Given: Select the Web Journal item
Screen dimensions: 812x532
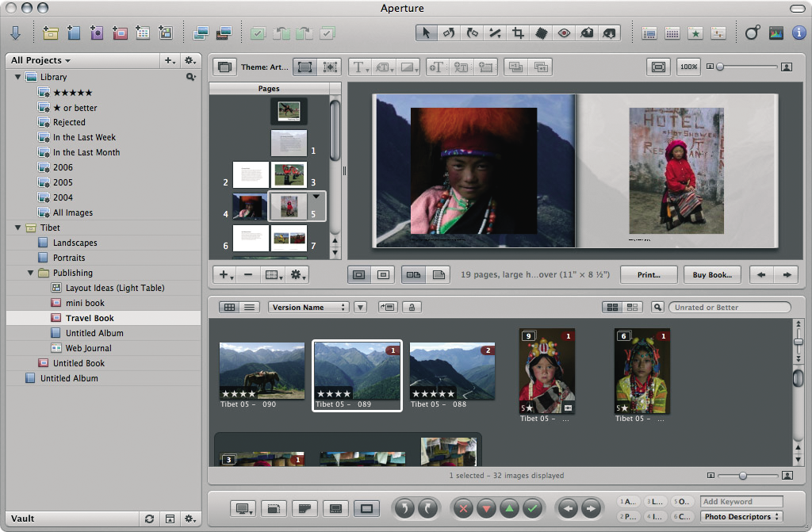Looking at the screenshot, I should [x=104, y=348].
